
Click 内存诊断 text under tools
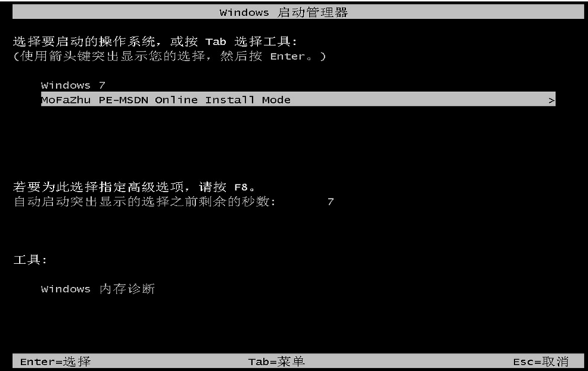[x=127, y=289]
